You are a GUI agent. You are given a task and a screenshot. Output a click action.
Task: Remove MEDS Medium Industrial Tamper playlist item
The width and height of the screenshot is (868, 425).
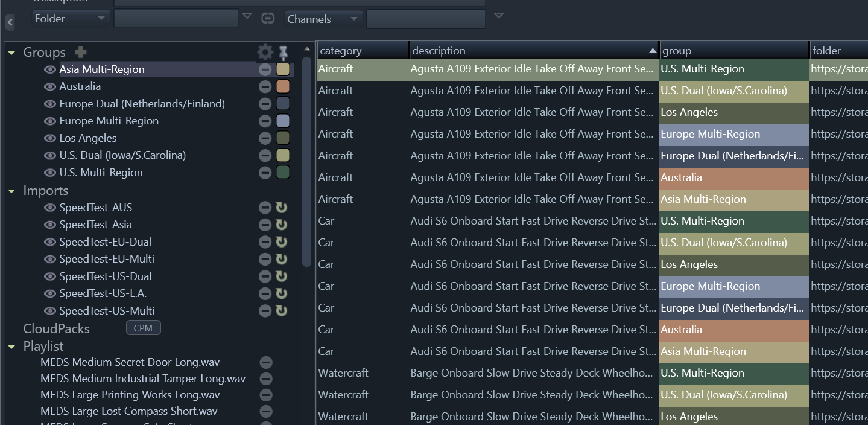click(266, 379)
